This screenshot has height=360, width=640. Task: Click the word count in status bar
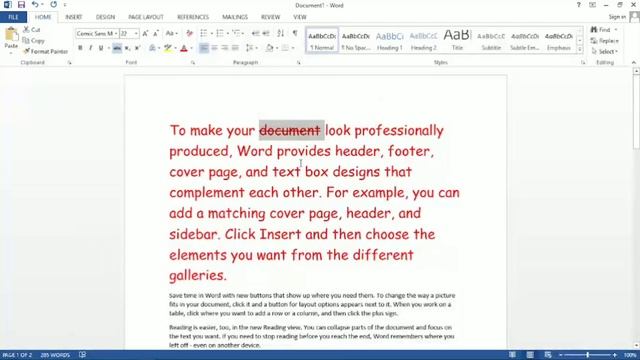[x=55, y=355]
